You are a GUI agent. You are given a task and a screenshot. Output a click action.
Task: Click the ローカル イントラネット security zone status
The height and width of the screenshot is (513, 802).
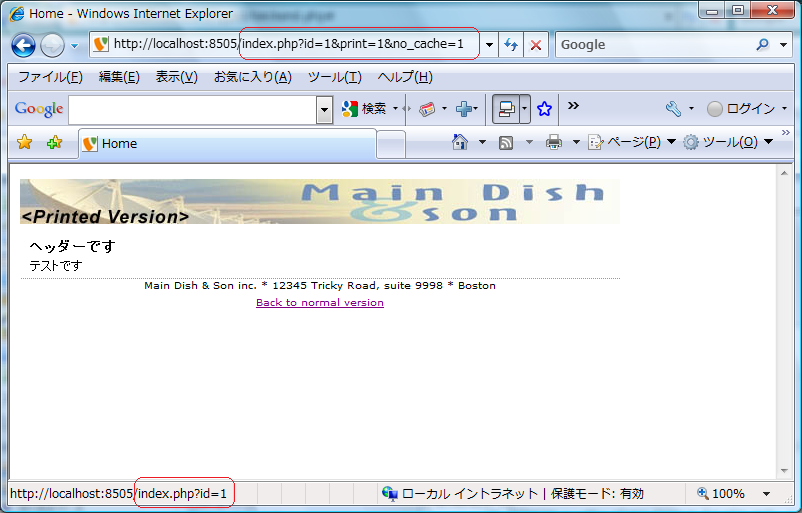point(513,494)
